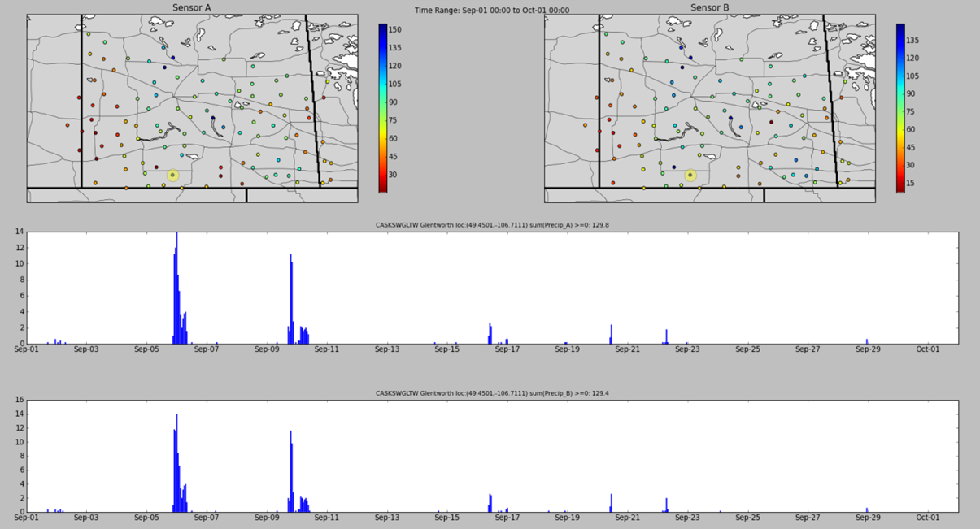Click the Precip_A chart title for Glentworth
The width and height of the screenshot is (980, 529).
click(x=492, y=225)
